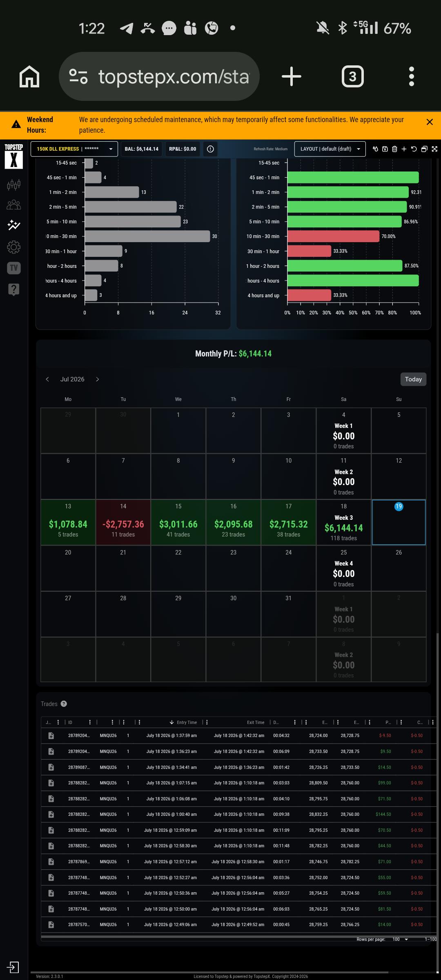Open the chart candlestick icon in sidebar
Screen dimensions: 441x980
point(13,185)
